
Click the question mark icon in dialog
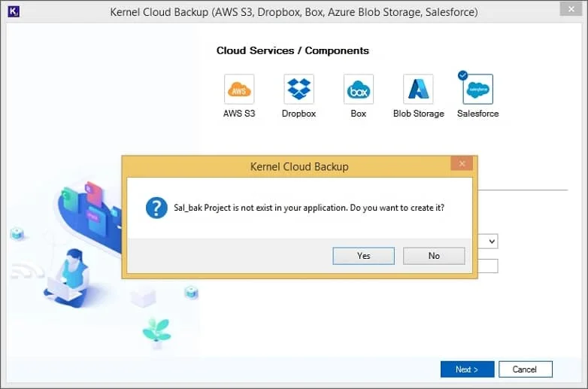(156, 208)
